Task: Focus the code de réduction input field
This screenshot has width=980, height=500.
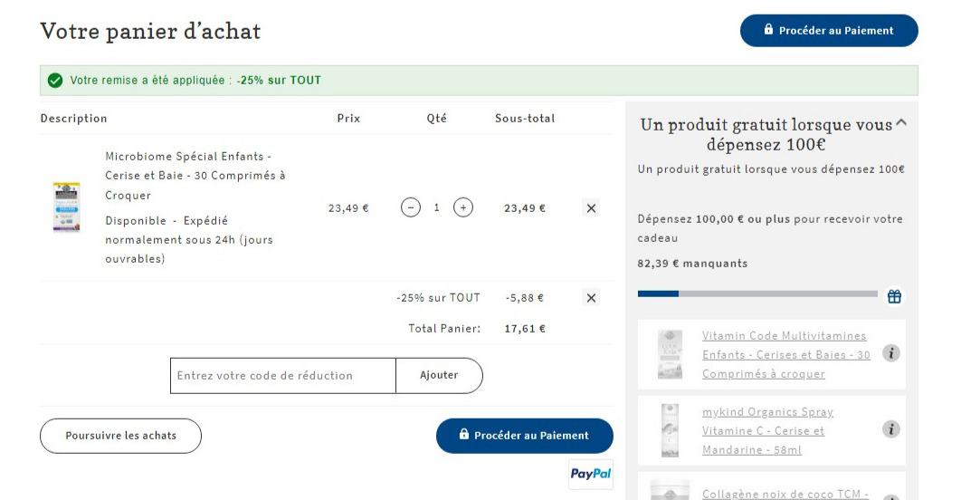Action: point(283,376)
